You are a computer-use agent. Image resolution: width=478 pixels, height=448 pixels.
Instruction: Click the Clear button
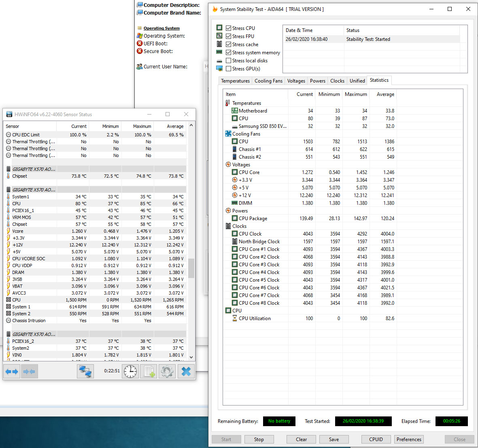[301, 439]
